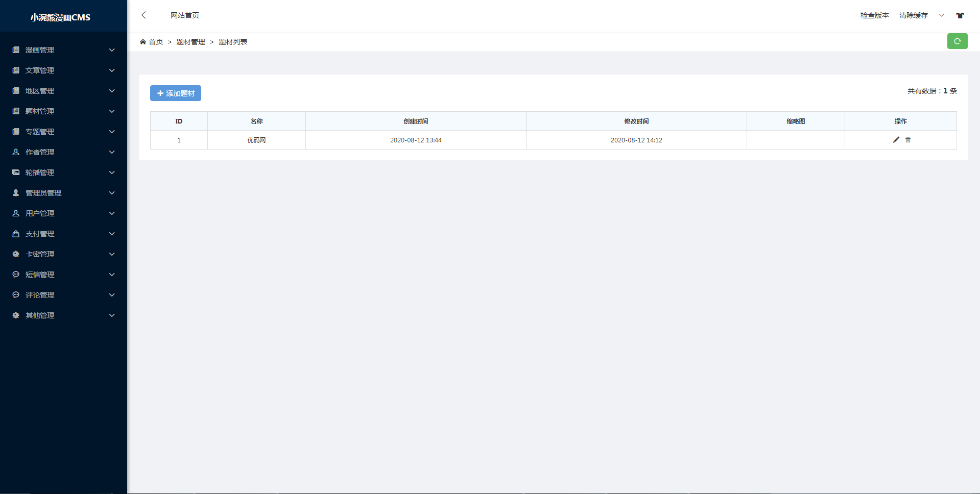Click the home icon in breadcrumb
This screenshot has width=980, height=494.
click(143, 42)
